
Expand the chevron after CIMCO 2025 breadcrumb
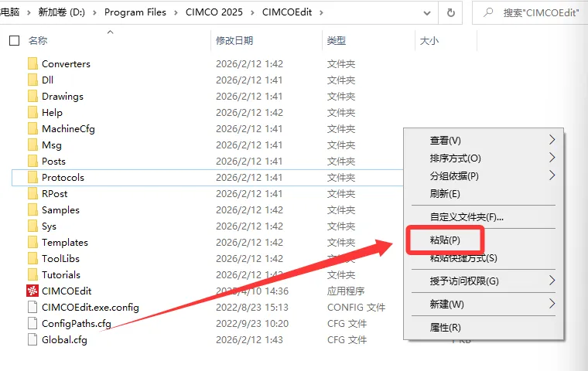(x=252, y=12)
